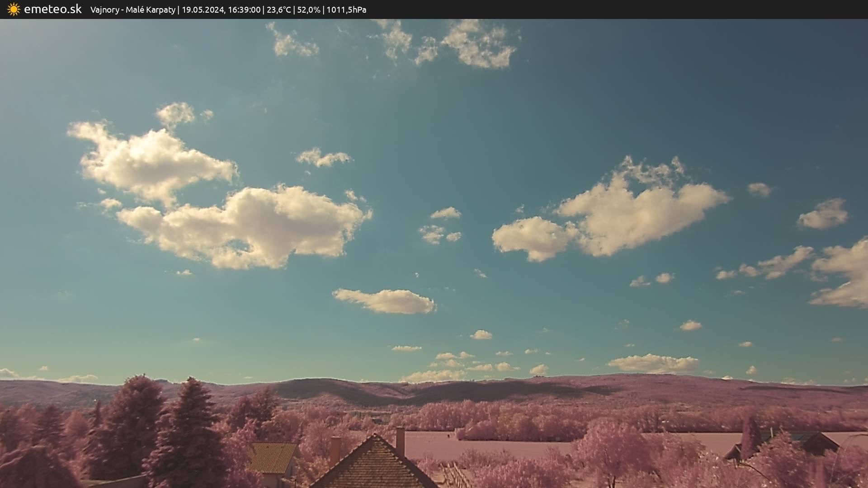Click the emeteo.sk sun logo icon
Screen dimensions: 868x488
click(14, 9)
